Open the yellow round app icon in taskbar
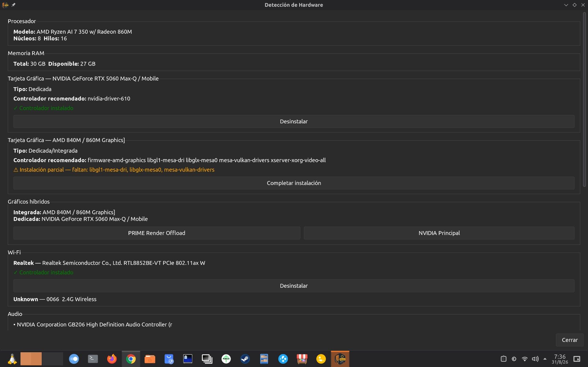 click(x=321, y=359)
